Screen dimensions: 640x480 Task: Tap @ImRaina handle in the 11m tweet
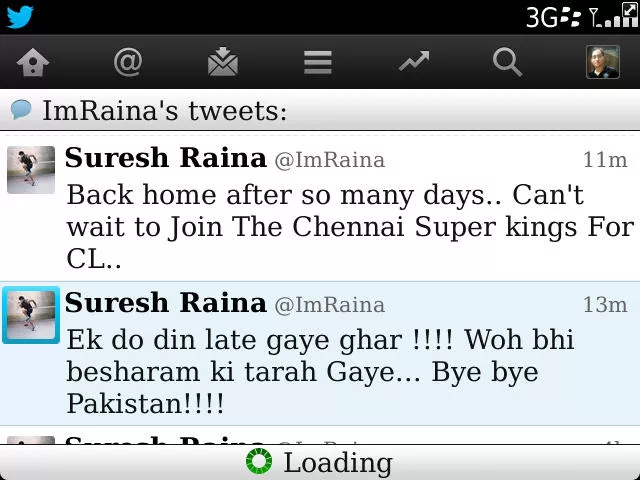pos(330,160)
